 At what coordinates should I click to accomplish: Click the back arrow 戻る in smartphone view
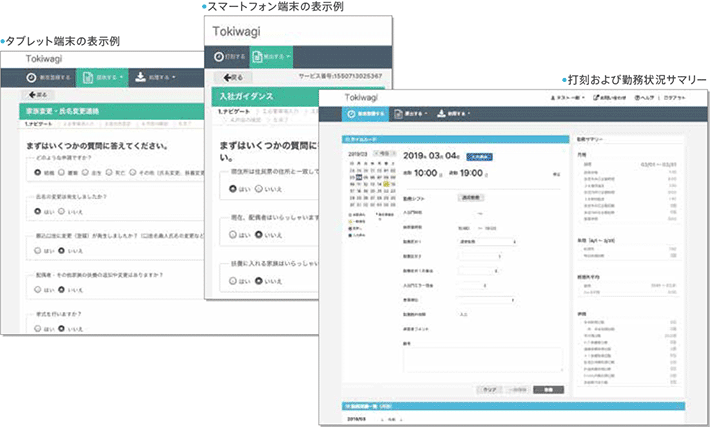(233, 76)
